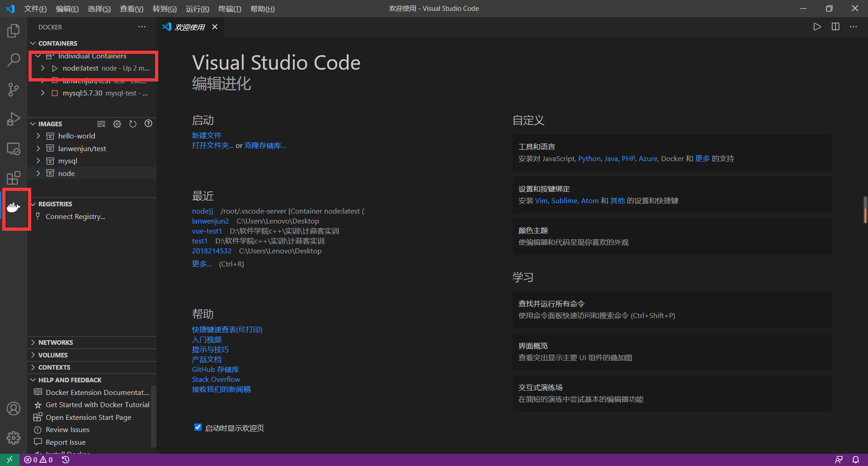Click the 更多... recent link
The height and width of the screenshot is (466, 868).
tap(202, 264)
